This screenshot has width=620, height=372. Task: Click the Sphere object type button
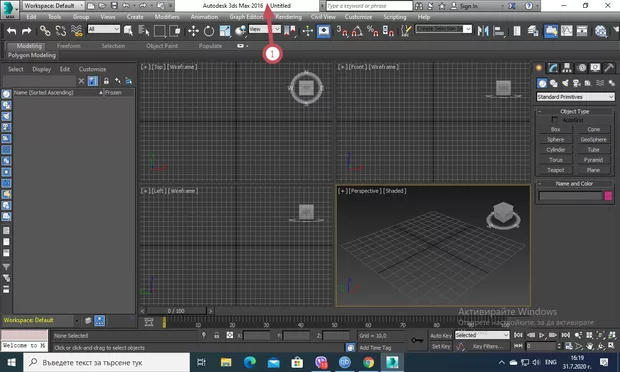555,140
